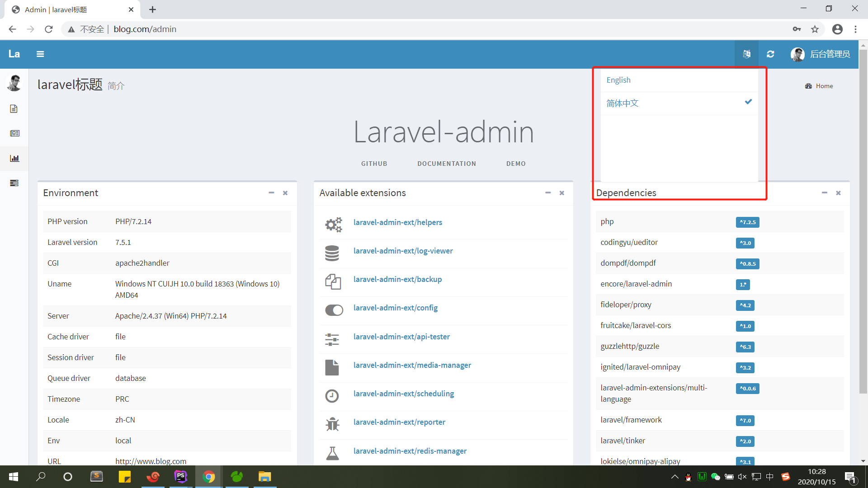This screenshot has height=488, width=868.
Task: Open the saved passwords key icon
Action: pos(797,29)
